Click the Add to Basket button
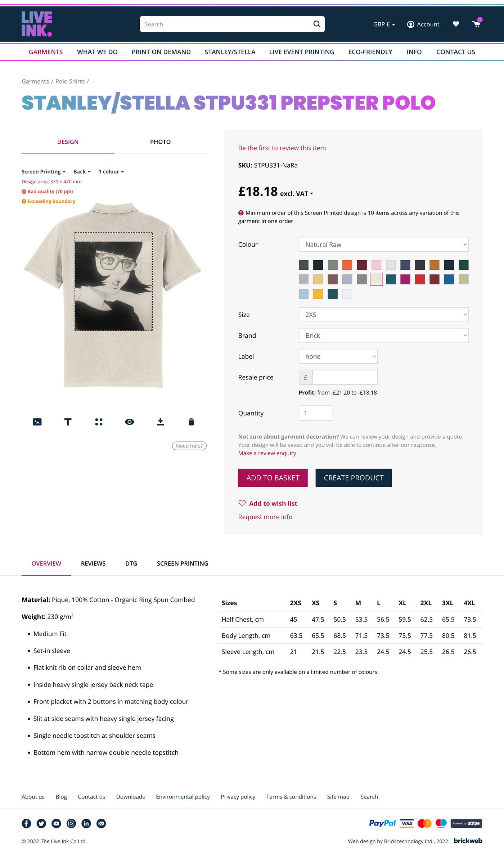This screenshot has height=854, width=504. point(273,478)
